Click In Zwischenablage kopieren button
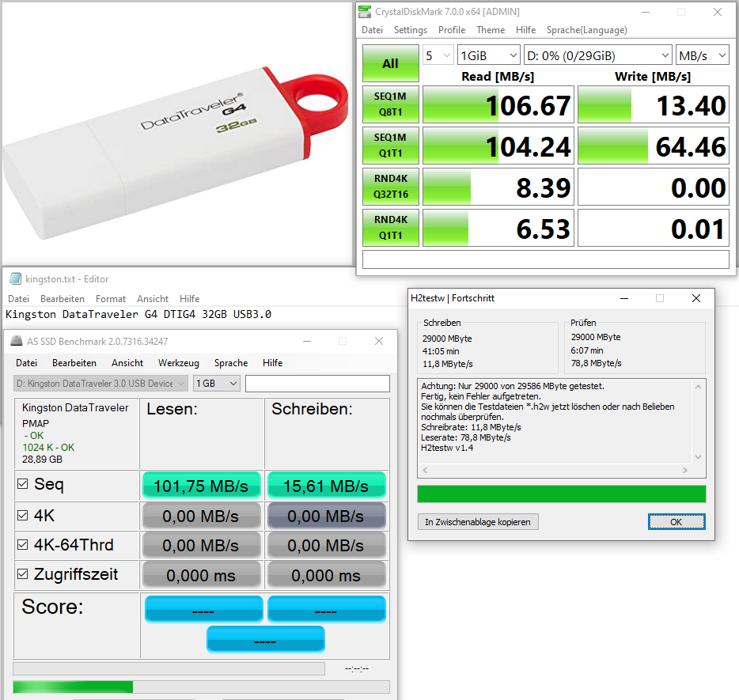 coord(478,522)
